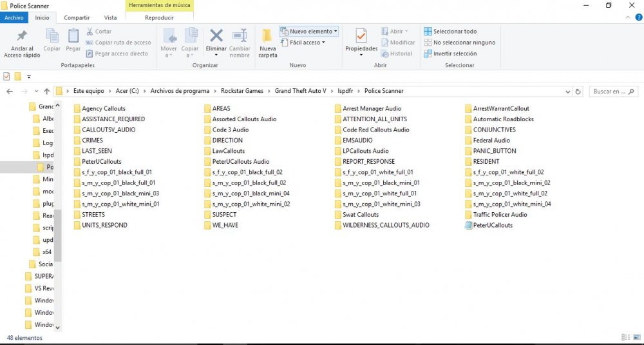Select the STREETS folder
Viewport: 644px width, 345px height.
pos(89,215)
